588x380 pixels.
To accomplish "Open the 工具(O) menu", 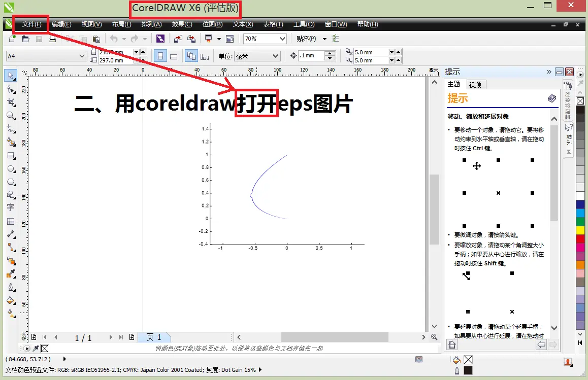I will [x=304, y=24].
